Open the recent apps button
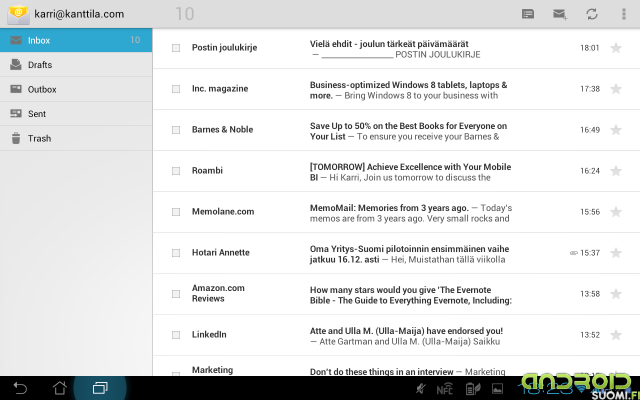Screen dimensions: 640x400 [x=100, y=388]
